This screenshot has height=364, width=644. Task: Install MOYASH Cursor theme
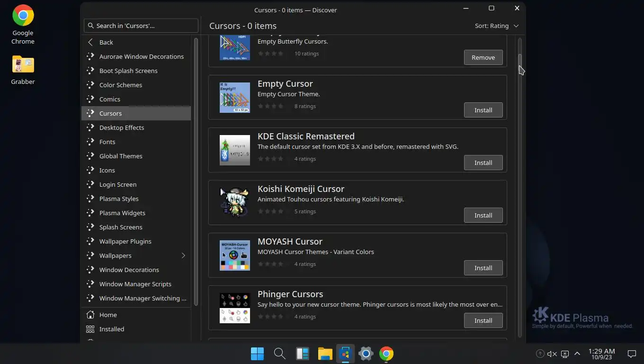click(x=483, y=268)
